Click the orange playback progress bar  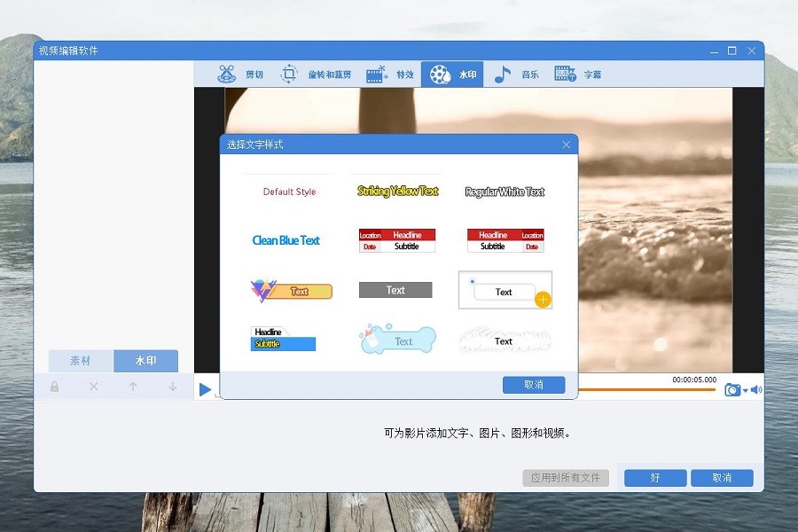(x=647, y=389)
